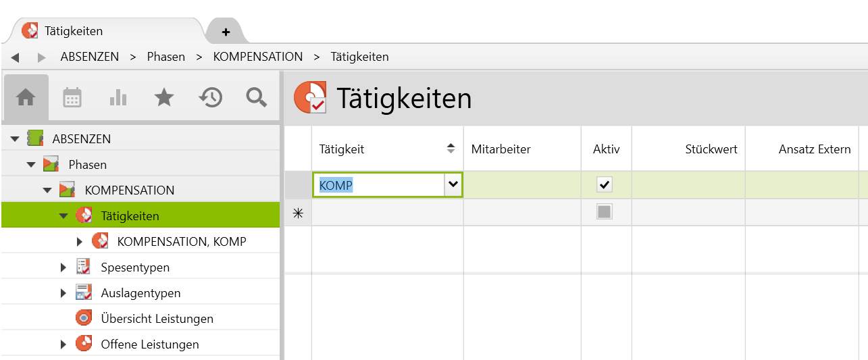Open the KOMP Tätigkeit dropdown arrow
Screen dimensions: 868x360
pyautogui.click(x=453, y=184)
